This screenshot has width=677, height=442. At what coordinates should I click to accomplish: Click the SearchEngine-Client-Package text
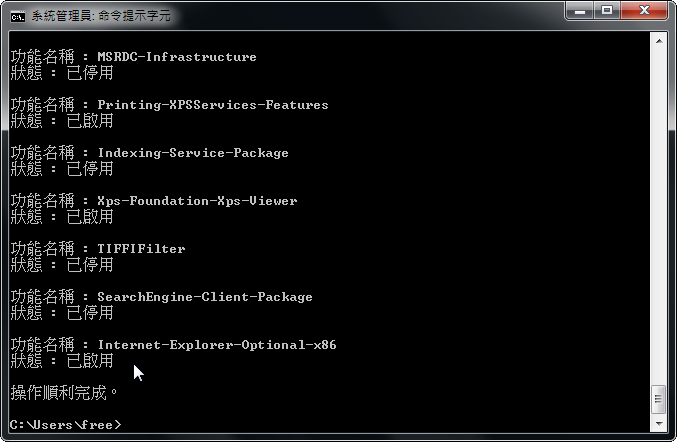pos(205,297)
